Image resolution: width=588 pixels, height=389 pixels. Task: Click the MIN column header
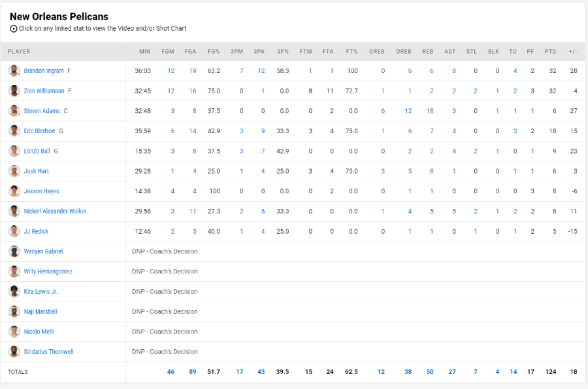(145, 52)
